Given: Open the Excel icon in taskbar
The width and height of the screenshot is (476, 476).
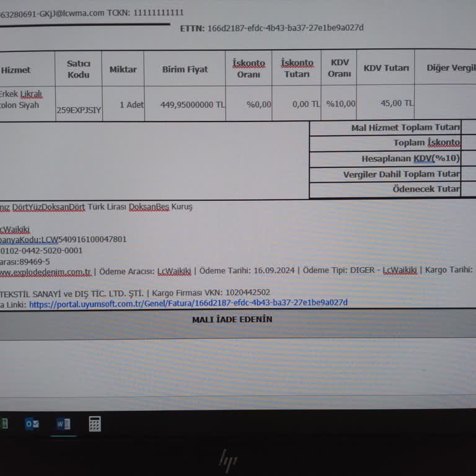Looking at the screenshot, I should tap(4, 423).
